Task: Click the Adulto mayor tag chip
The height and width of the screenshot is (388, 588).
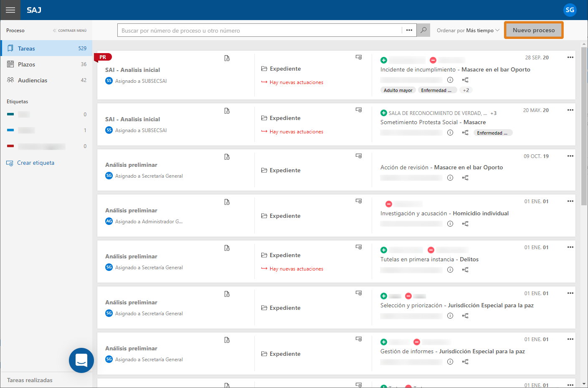Action: pyautogui.click(x=398, y=90)
